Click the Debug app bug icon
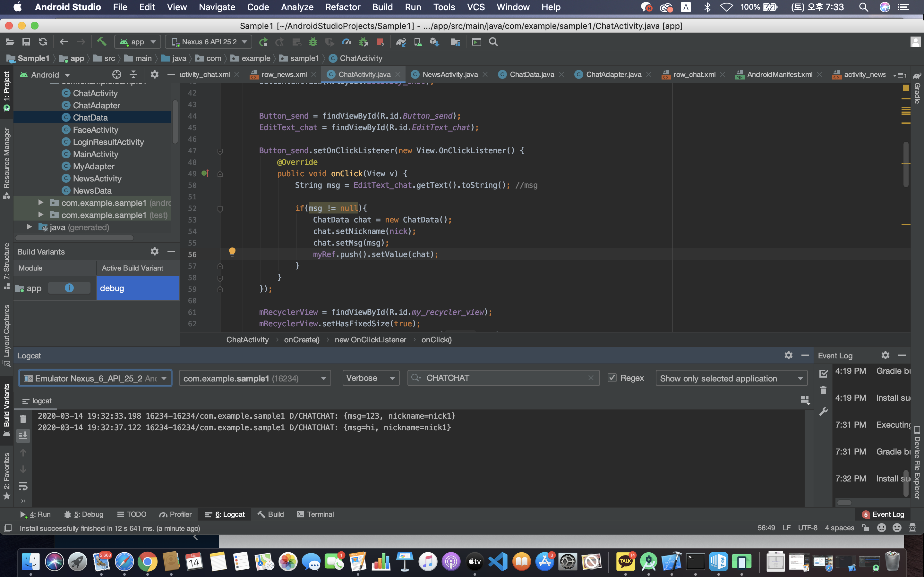This screenshot has width=924, height=577. 313,42
